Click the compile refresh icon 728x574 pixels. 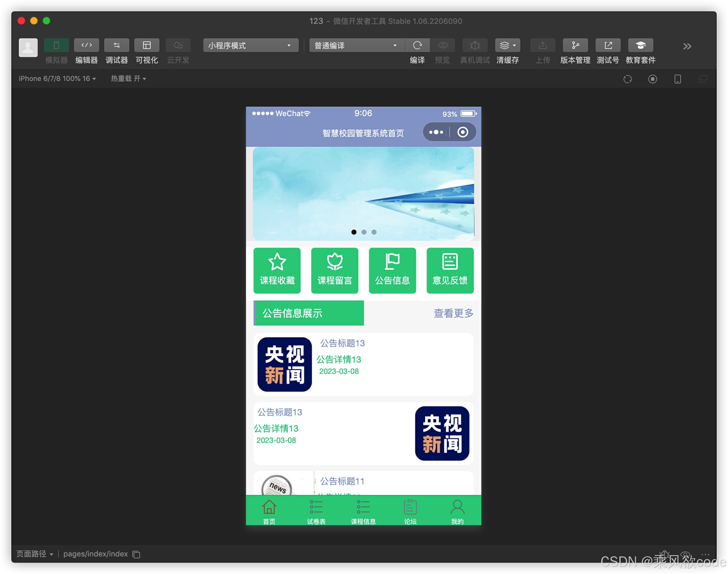coord(417,45)
